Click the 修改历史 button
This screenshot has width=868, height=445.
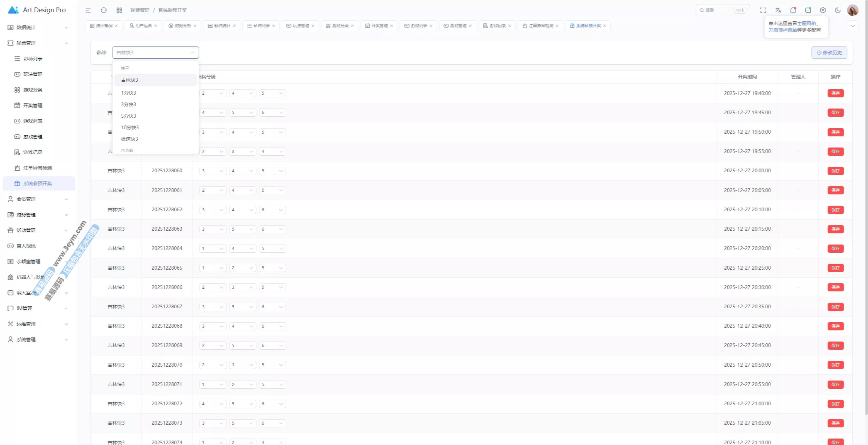tap(829, 53)
